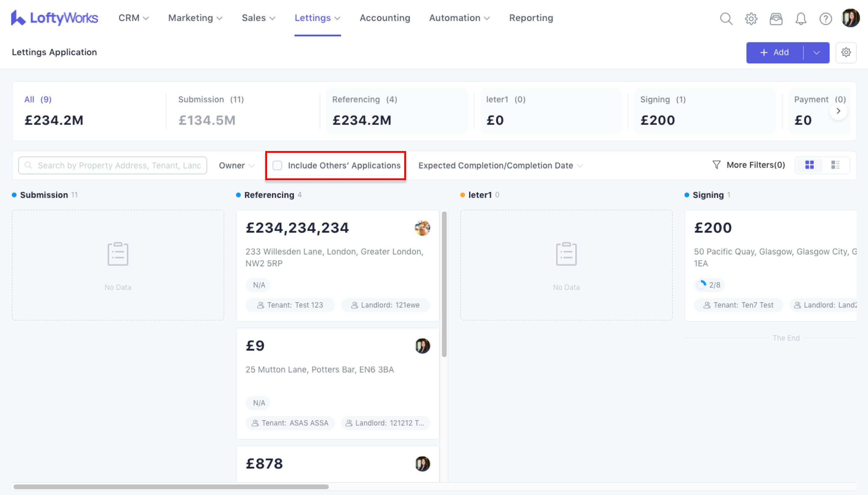
Task: Click the Add button
Action: click(775, 52)
